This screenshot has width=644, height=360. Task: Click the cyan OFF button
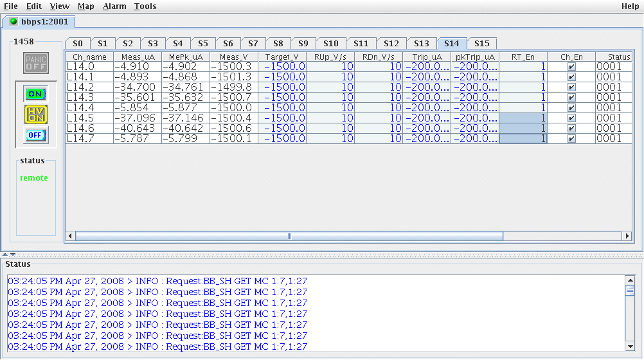click(x=35, y=135)
